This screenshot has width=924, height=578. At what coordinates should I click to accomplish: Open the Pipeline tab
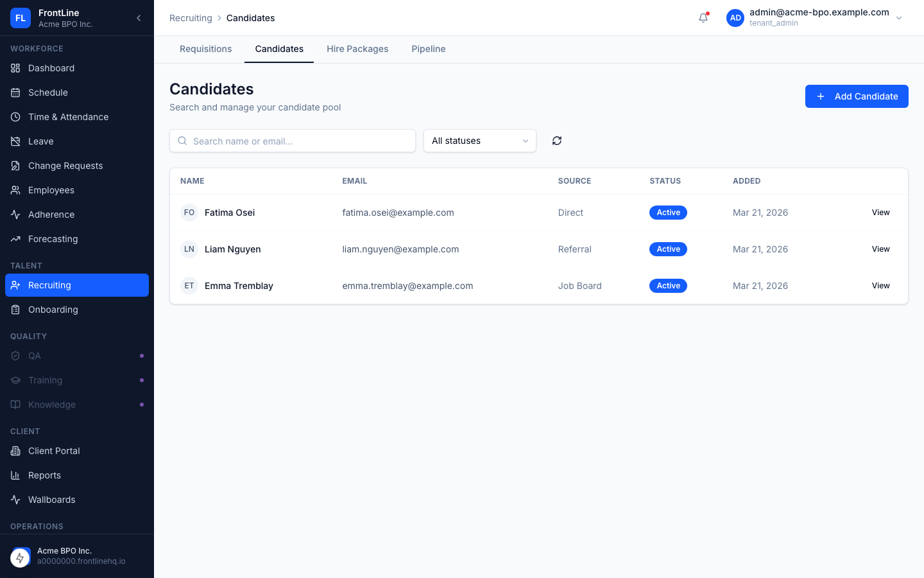point(428,49)
